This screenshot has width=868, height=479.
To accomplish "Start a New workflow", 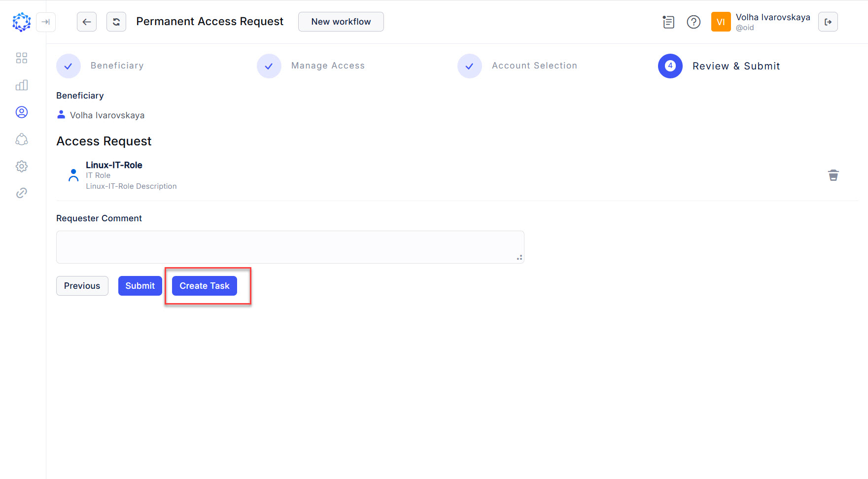I will pos(341,22).
